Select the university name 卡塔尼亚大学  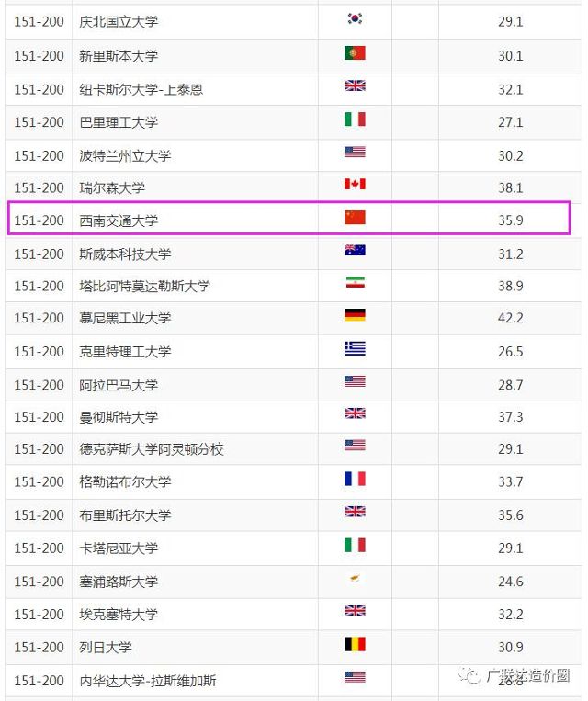(x=119, y=548)
